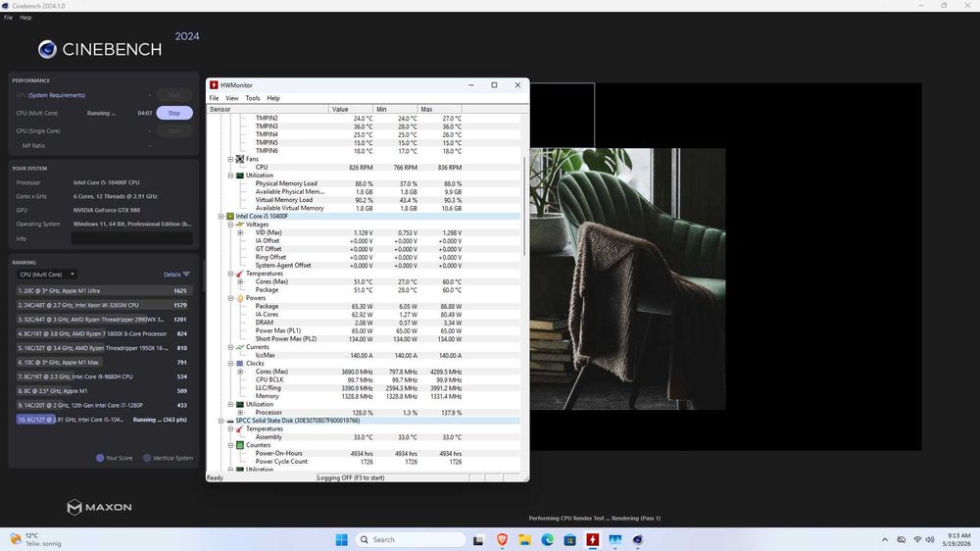Click the Voltages group icon under Intel Core i5
Image resolution: width=980 pixels, height=551 pixels.
point(239,224)
